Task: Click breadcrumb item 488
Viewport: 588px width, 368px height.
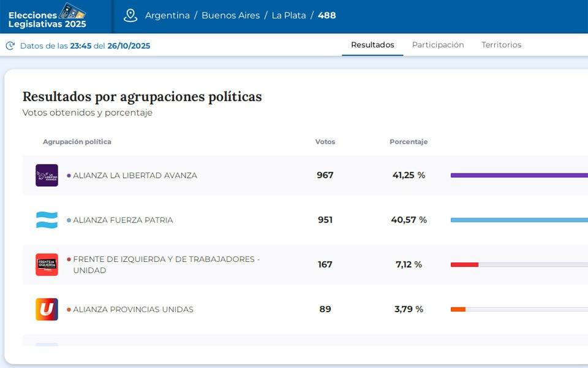Action: coord(326,15)
